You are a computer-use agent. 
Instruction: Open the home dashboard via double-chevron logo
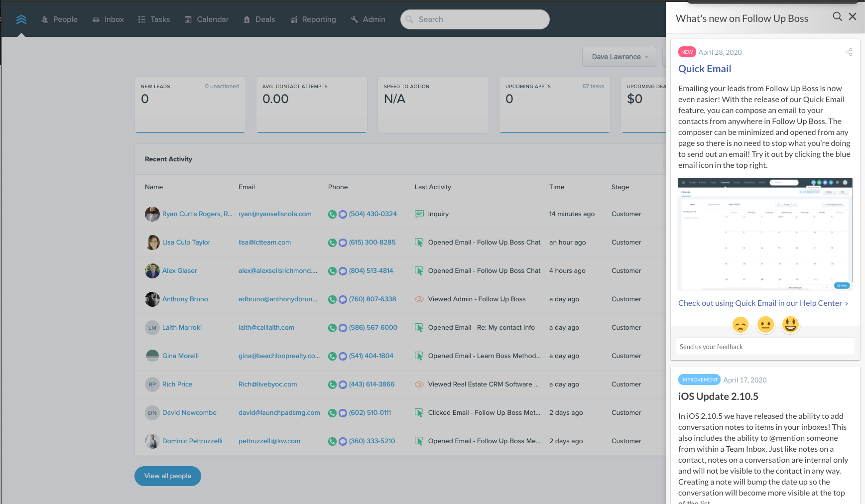pos(21,19)
